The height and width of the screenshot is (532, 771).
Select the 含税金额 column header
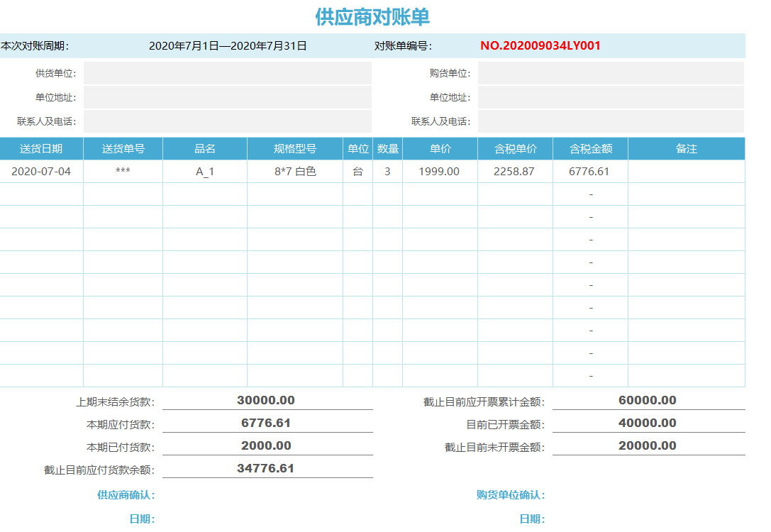tap(590, 148)
